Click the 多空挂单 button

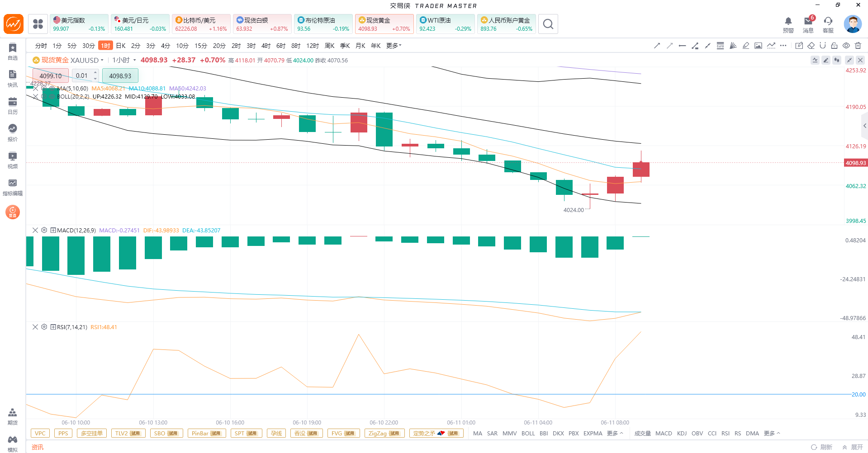coord(92,433)
